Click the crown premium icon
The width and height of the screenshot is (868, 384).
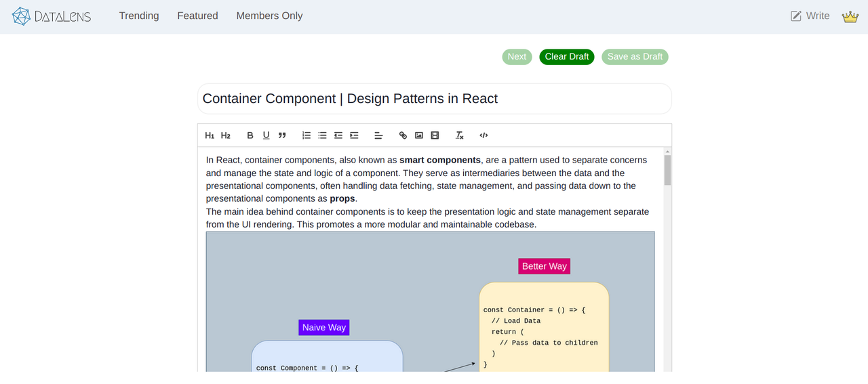850,16
